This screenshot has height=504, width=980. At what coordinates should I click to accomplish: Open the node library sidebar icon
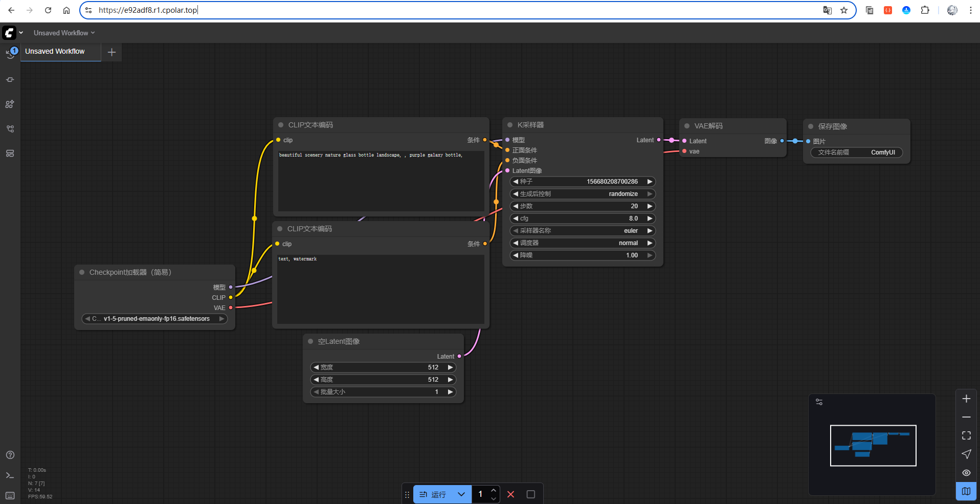coord(10,80)
